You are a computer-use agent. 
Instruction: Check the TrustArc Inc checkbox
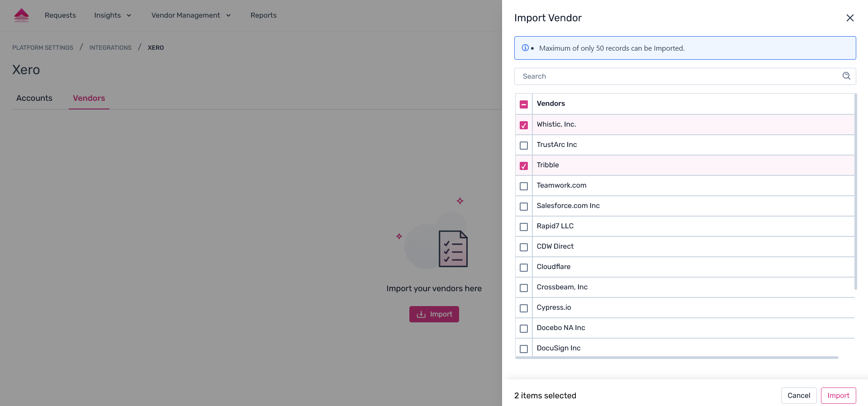pos(524,146)
